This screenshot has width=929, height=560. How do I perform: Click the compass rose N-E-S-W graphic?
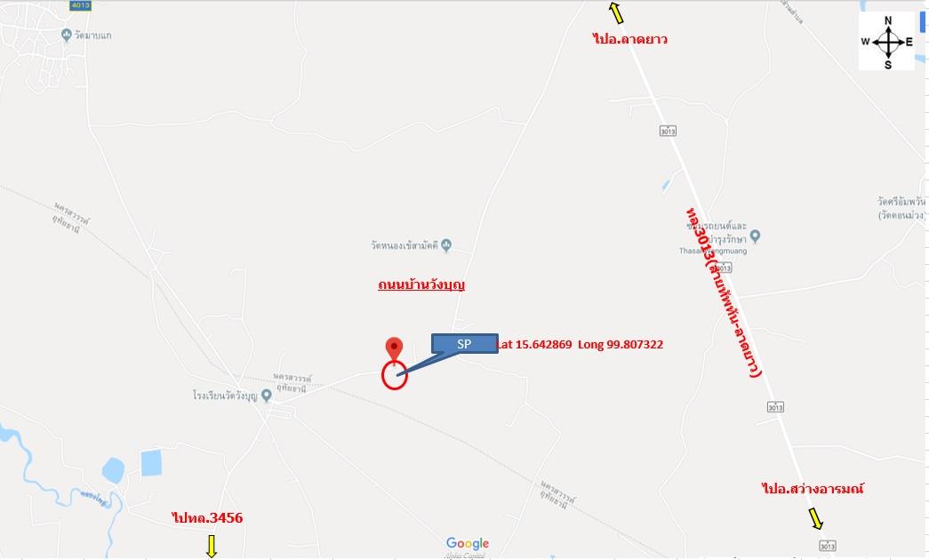pos(887,42)
